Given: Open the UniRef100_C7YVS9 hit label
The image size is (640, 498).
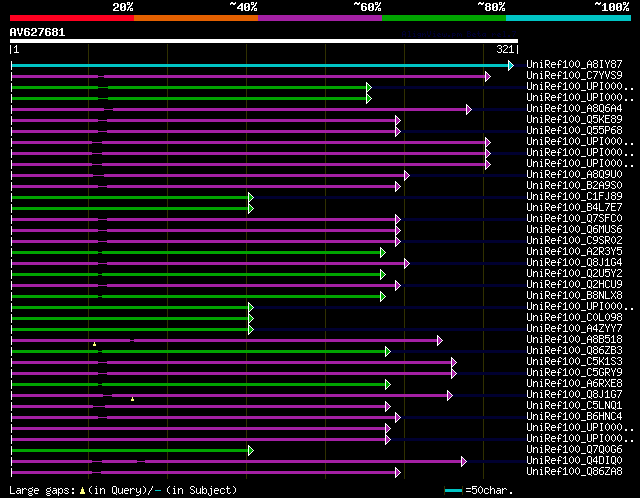Looking at the screenshot, I should click(574, 76).
